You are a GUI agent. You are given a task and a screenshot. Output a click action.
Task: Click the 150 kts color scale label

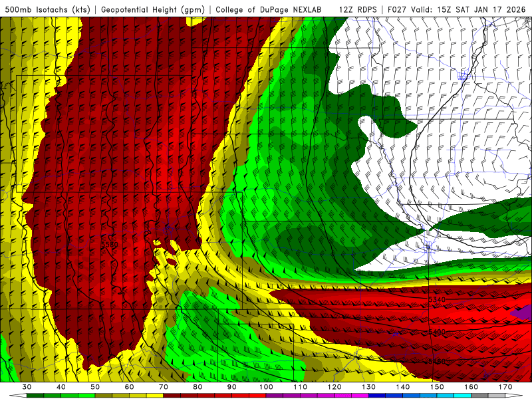tap(438, 387)
